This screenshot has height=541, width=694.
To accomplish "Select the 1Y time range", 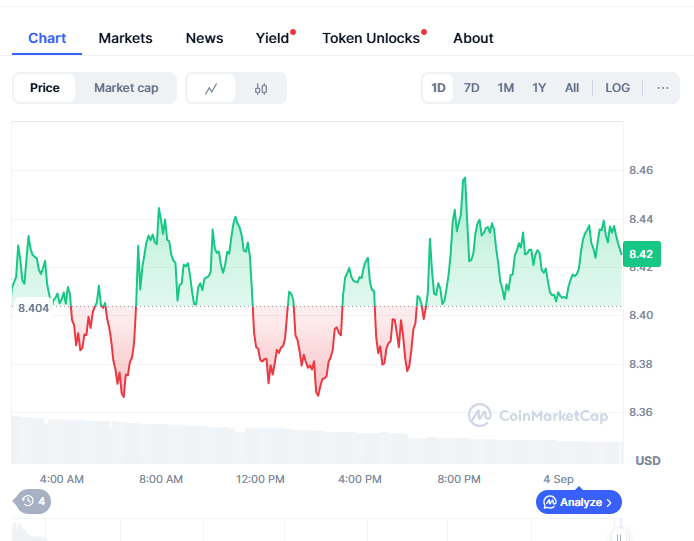I will click(539, 88).
